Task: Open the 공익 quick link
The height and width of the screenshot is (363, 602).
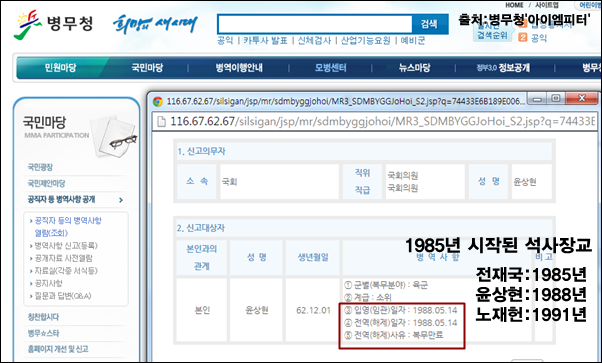Action: click(x=225, y=41)
